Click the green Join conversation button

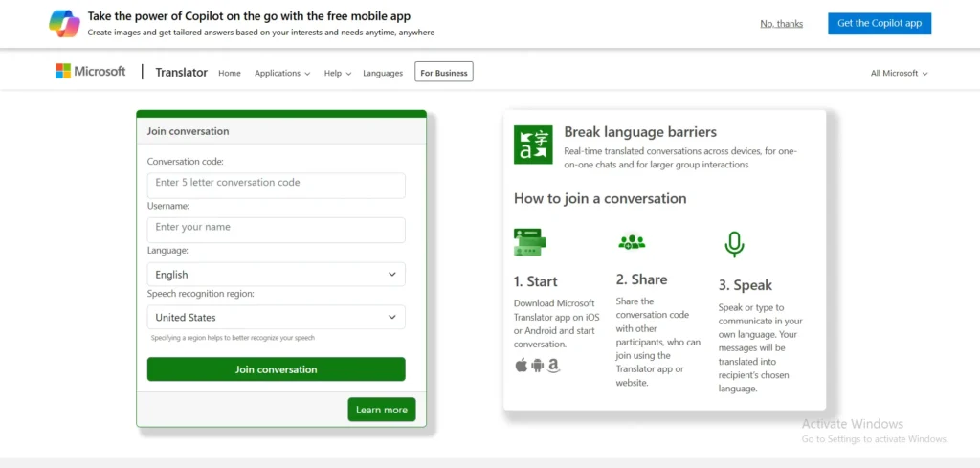coord(276,369)
